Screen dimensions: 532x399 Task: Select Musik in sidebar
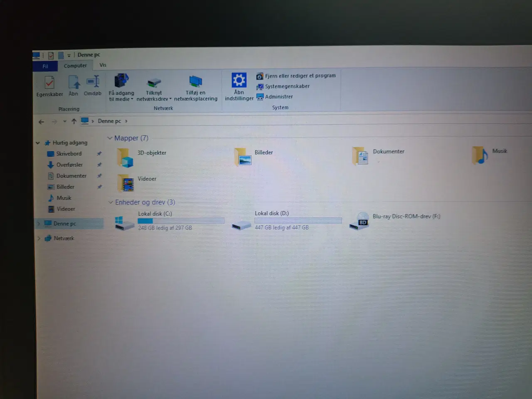click(64, 198)
